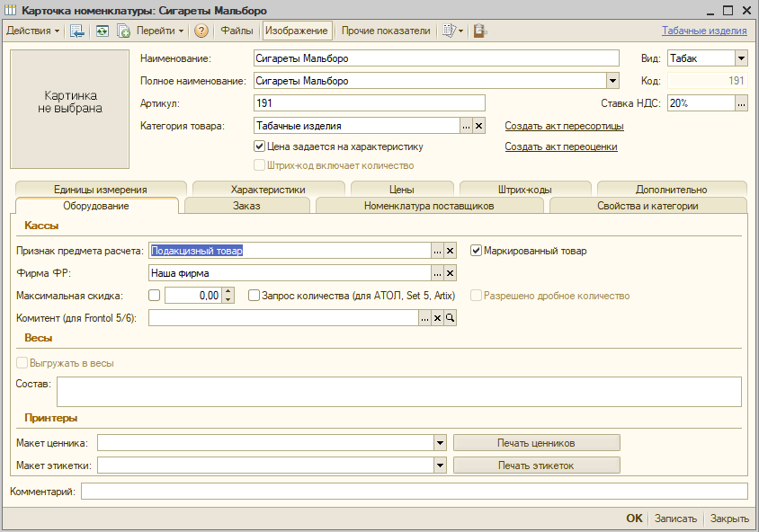This screenshot has width=759, height=532.
Task: Switch to the Цены tab
Action: coord(402,189)
